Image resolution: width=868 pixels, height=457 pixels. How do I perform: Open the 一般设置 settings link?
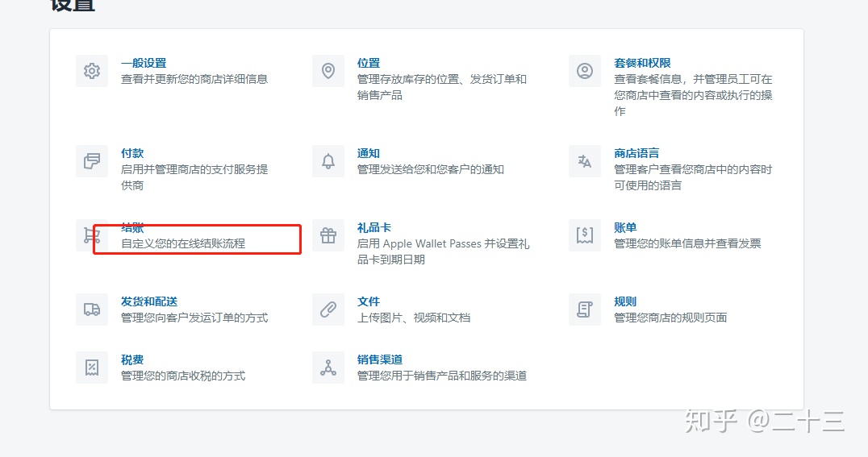(144, 63)
